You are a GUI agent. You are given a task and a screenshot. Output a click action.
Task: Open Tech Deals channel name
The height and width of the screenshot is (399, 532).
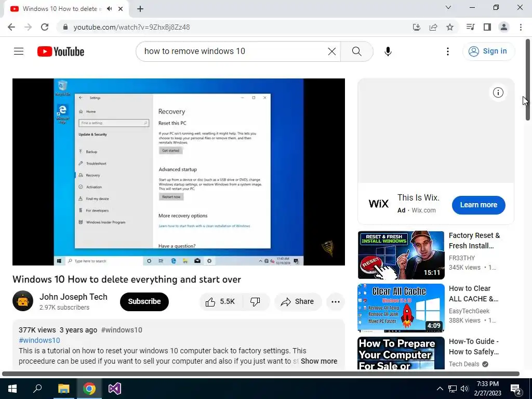click(464, 364)
